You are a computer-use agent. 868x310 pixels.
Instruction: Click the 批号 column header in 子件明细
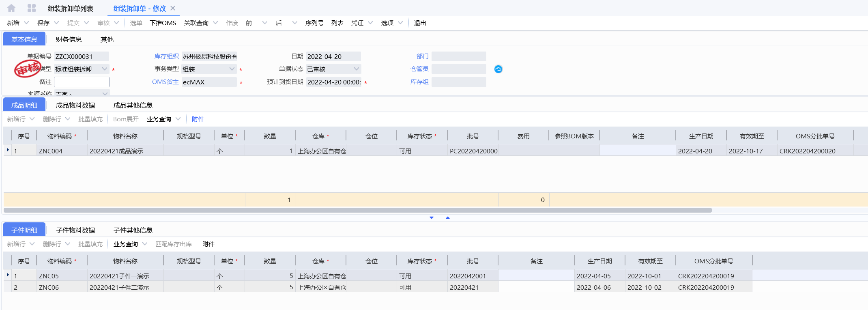(x=473, y=261)
